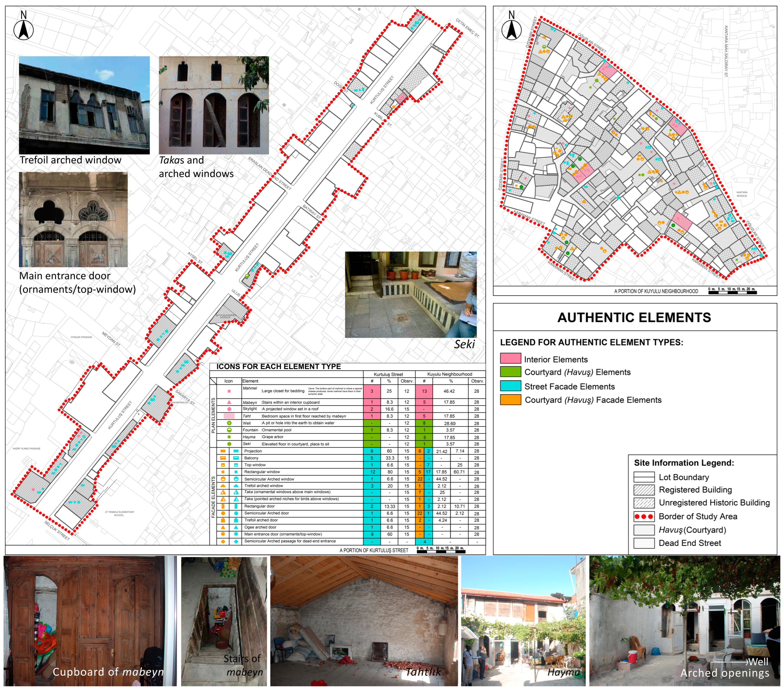Click the pink hatched Taht icon
The width and height of the screenshot is (784, 690).
click(x=229, y=416)
